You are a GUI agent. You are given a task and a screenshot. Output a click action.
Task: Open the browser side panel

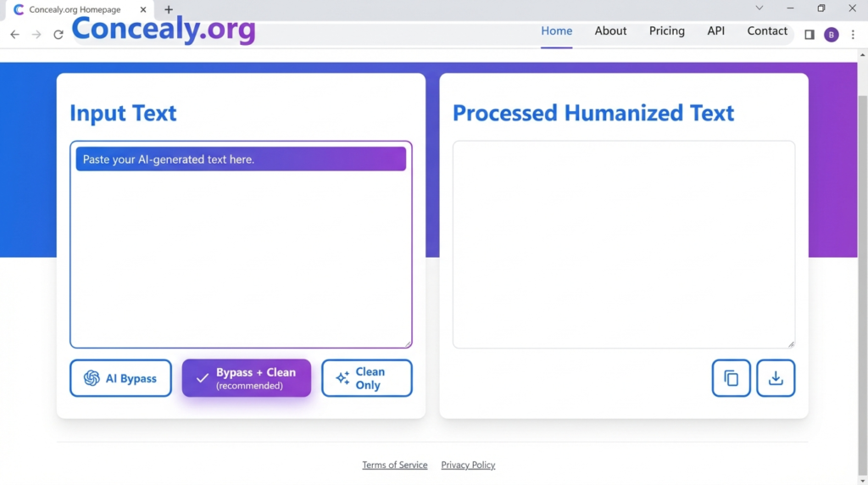pos(809,35)
